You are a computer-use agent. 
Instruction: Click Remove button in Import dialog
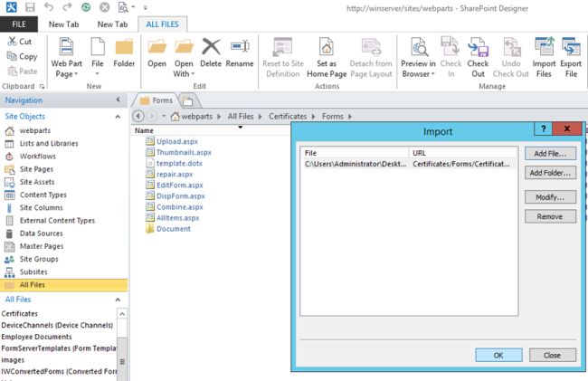tap(550, 216)
